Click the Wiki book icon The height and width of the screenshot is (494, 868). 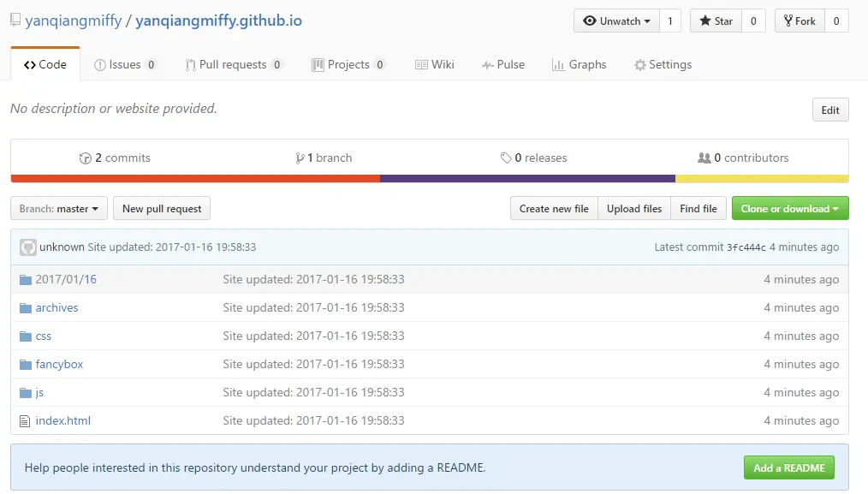pos(421,65)
